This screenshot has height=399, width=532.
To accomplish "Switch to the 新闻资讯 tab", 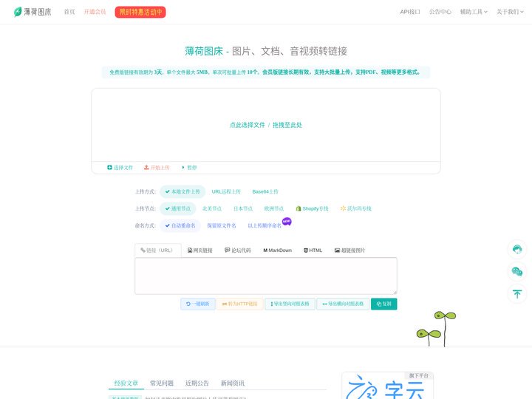I will coord(233,383).
